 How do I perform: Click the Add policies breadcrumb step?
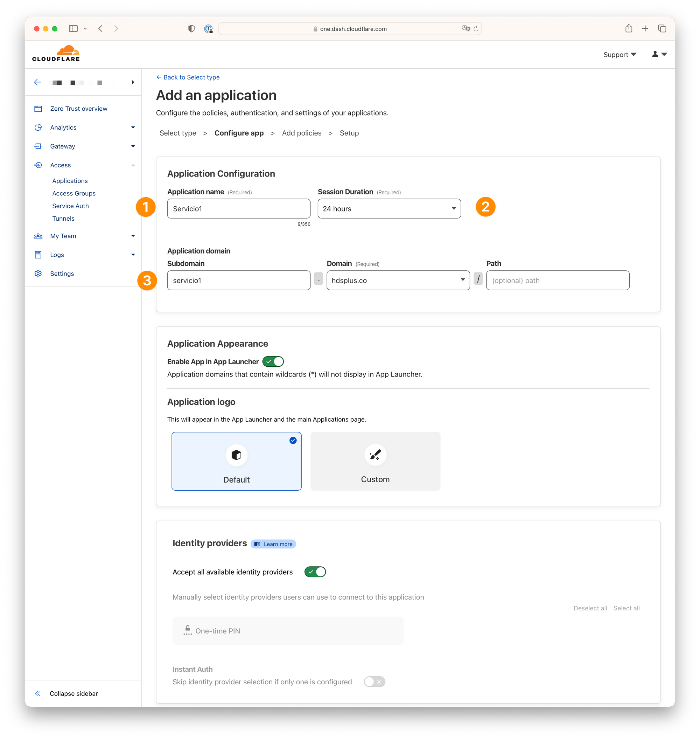click(302, 133)
